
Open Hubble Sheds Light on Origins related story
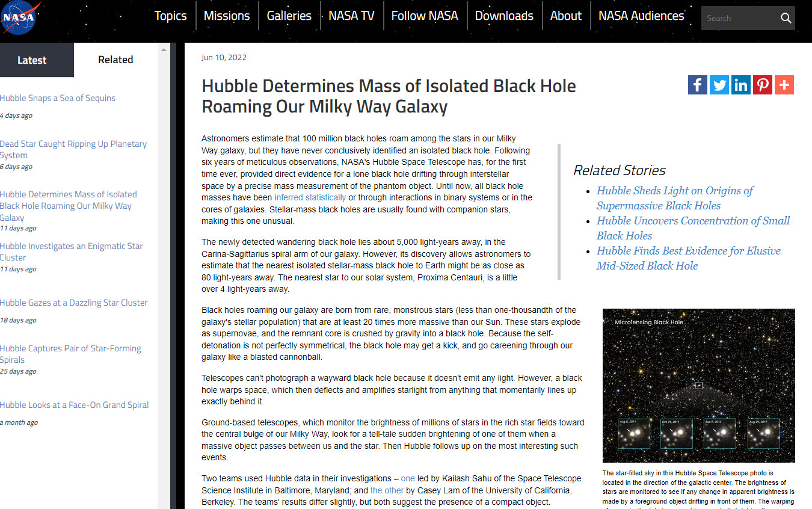pos(674,198)
